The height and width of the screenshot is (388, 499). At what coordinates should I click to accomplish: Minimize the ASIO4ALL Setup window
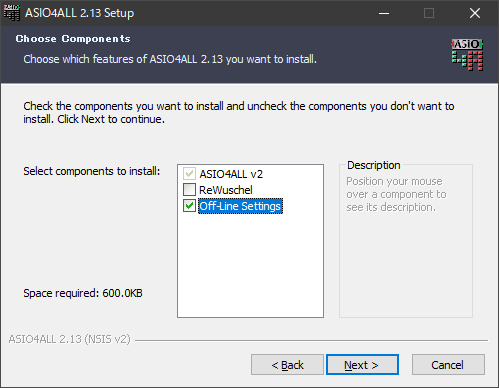pos(384,13)
